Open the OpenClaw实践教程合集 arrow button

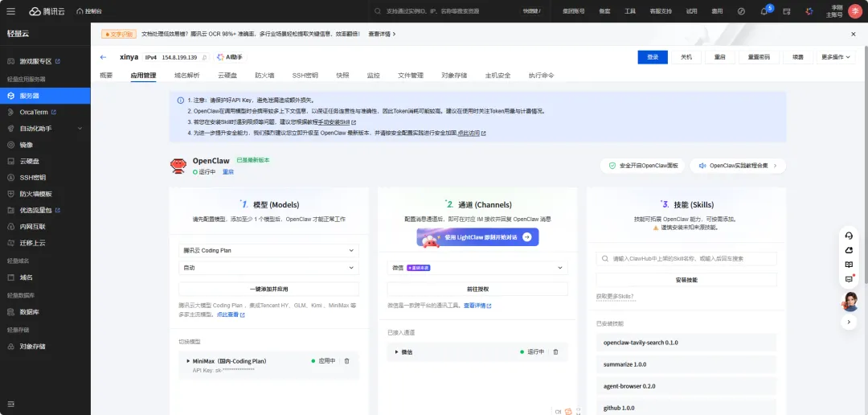(x=775, y=166)
